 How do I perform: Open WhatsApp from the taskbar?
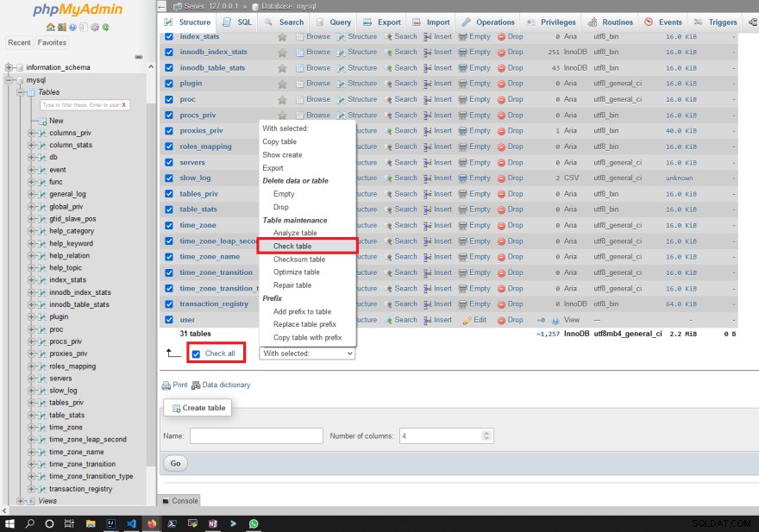click(x=254, y=523)
